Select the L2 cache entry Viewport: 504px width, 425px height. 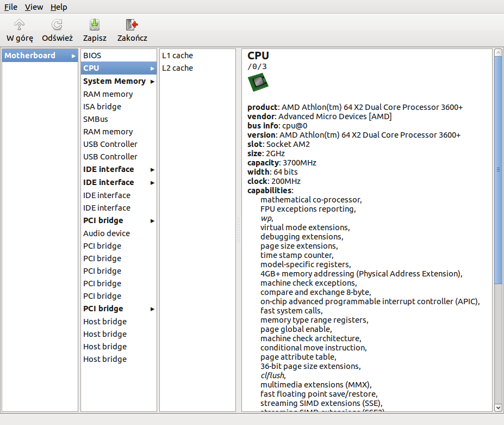click(197, 68)
